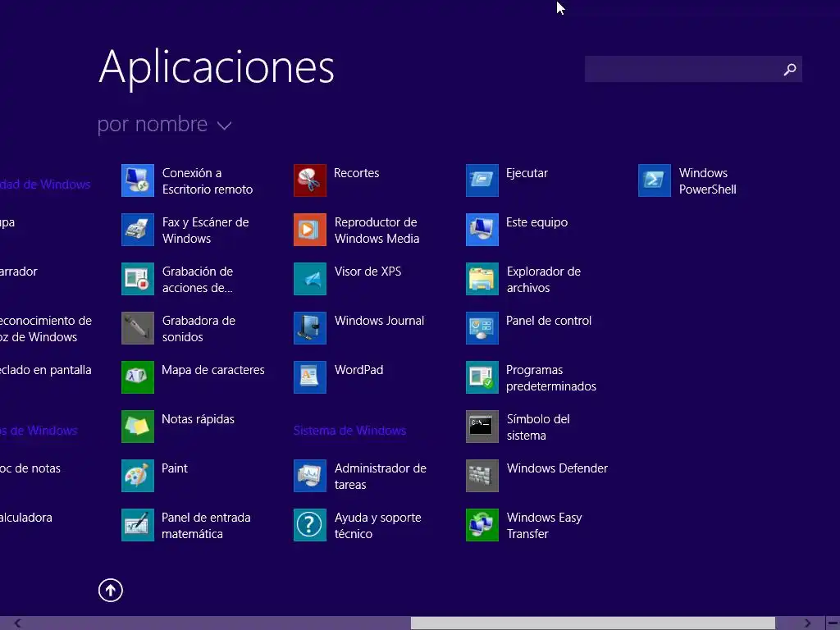Launch Fax y Escáner de Windows icon
The height and width of the screenshot is (630, 840).
tap(138, 230)
